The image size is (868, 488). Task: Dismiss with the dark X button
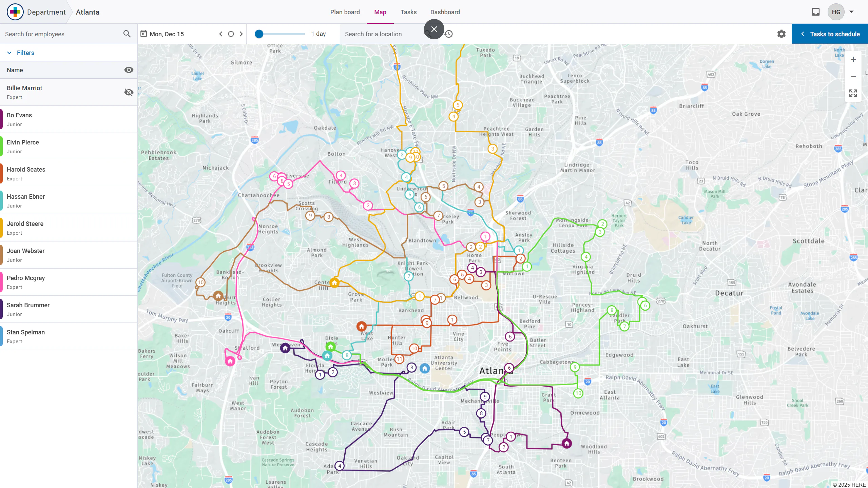coord(434,29)
